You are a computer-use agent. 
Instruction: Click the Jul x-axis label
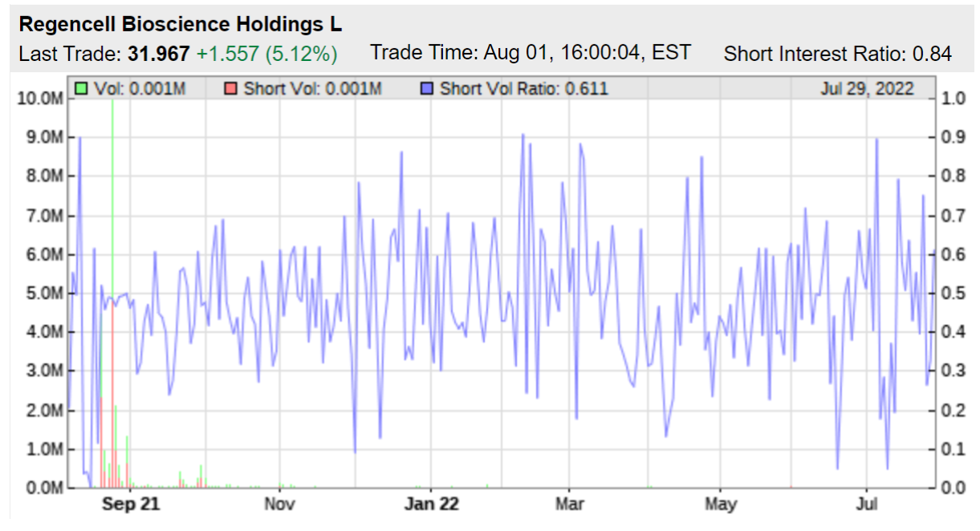coord(867,504)
